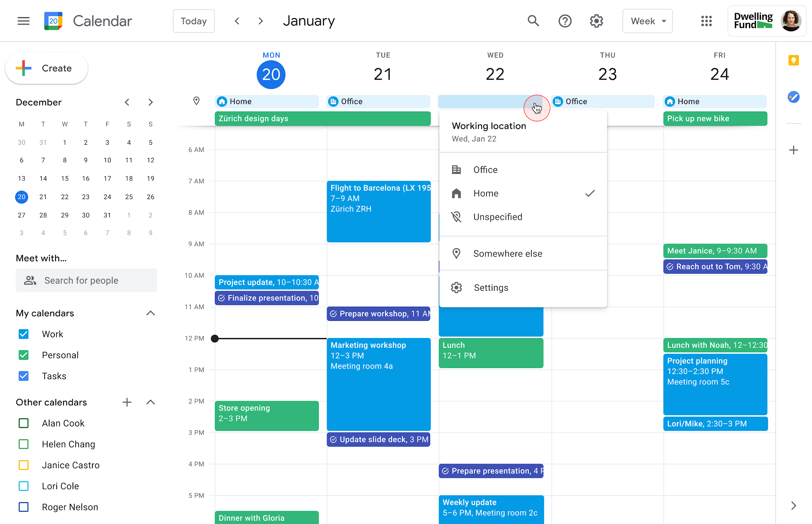Select Office from working location menu
812x524 pixels.
[485, 170]
